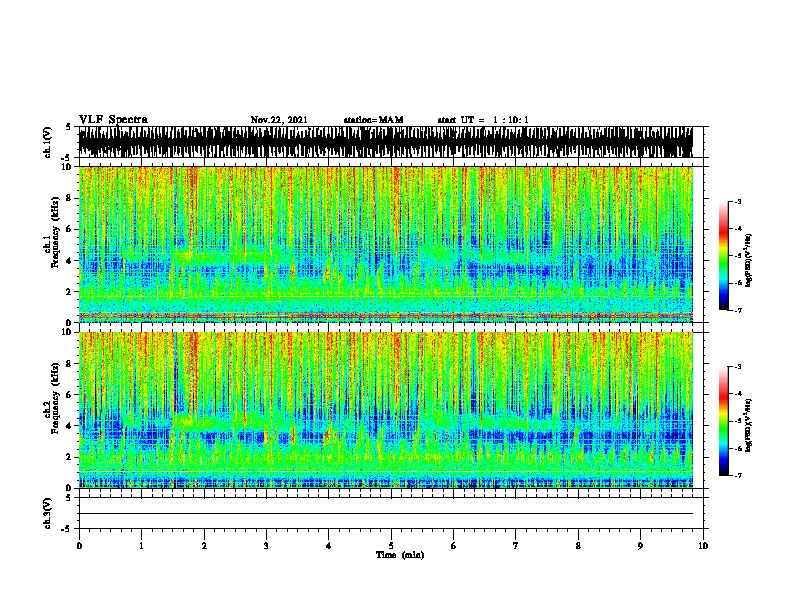Click the "start UT = 1:10:1" text

point(483,120)
